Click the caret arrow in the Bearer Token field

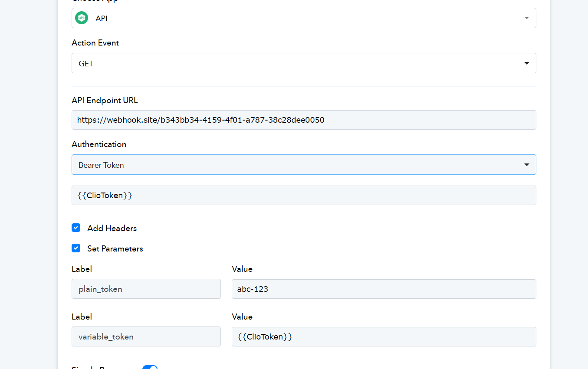(x=526, y=165)
